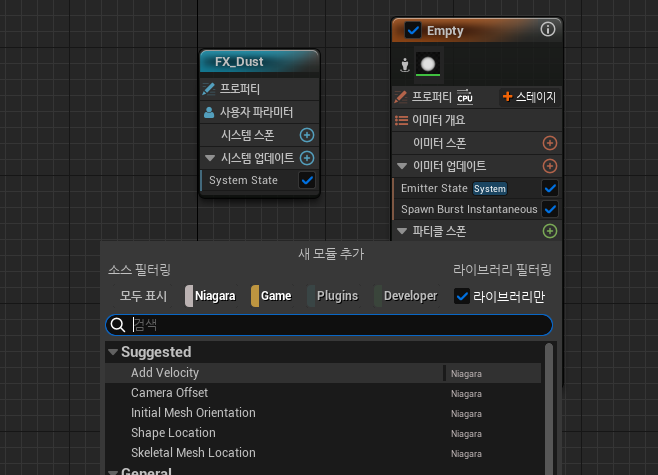Click the magnifier icon in search box

(118, 325)
